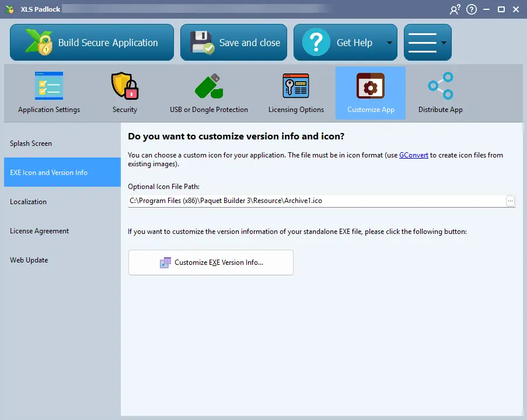
Task: Click the Build Secure Application button
Action: pos(92,43)
